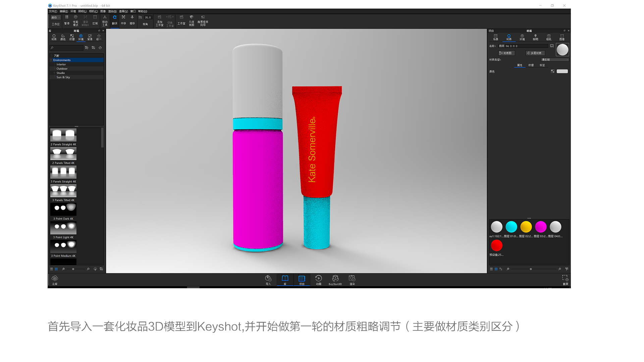Start a render using the 渲染 icon
Viewport: 644px width, 362px height.
[352, 280]
